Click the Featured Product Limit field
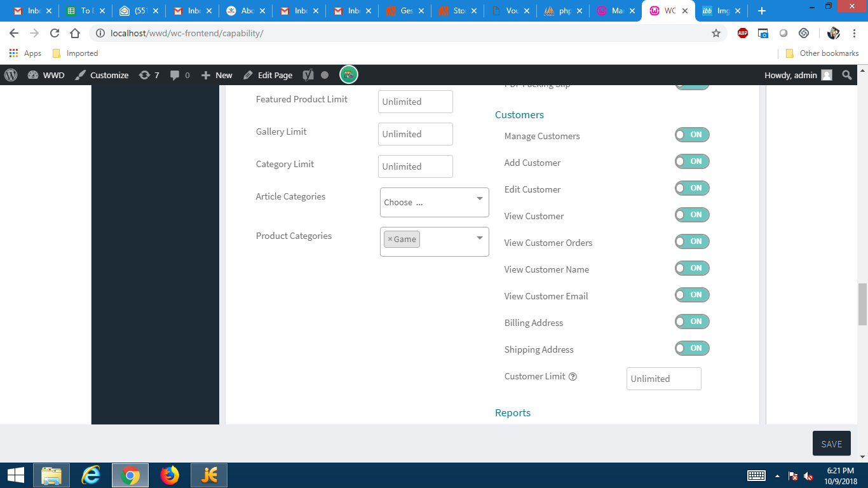The height and width of the screenshot is (488, 868). [416, 102]
